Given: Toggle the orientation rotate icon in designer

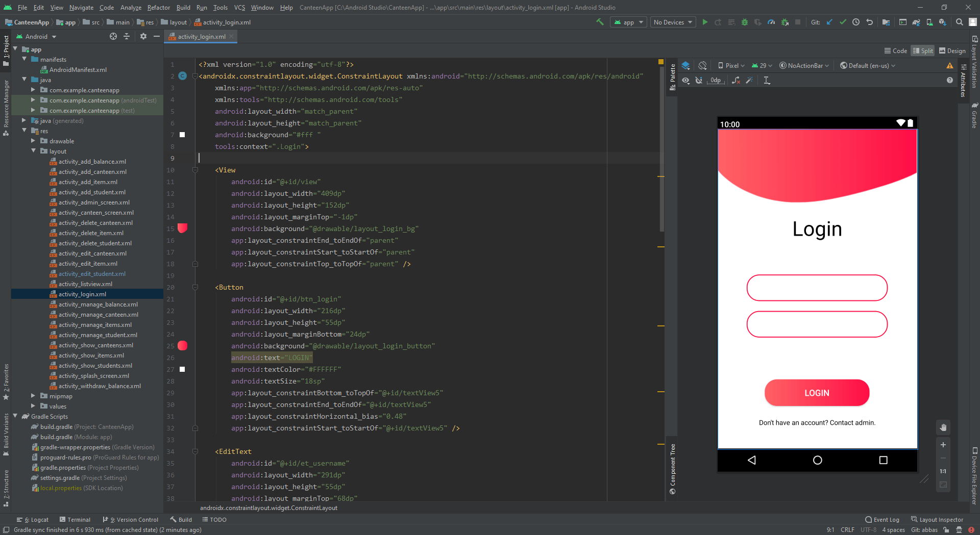Looking at the screenshot, I should (x=702, y=65).
